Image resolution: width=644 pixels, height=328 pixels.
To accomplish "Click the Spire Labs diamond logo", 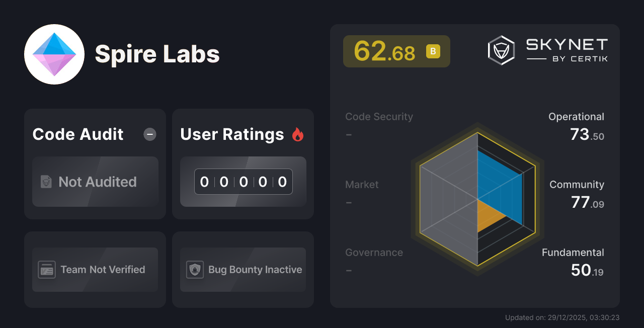I will point(54,54).
